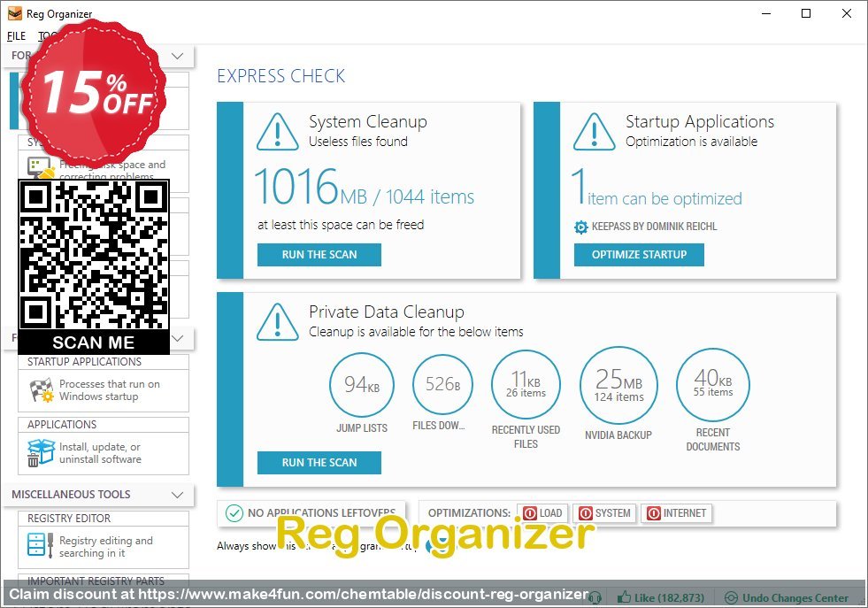The height and width of the screenshot is (608, 868).
Task: Toggle the LOAD optimization
Action: tap(542, 513)
